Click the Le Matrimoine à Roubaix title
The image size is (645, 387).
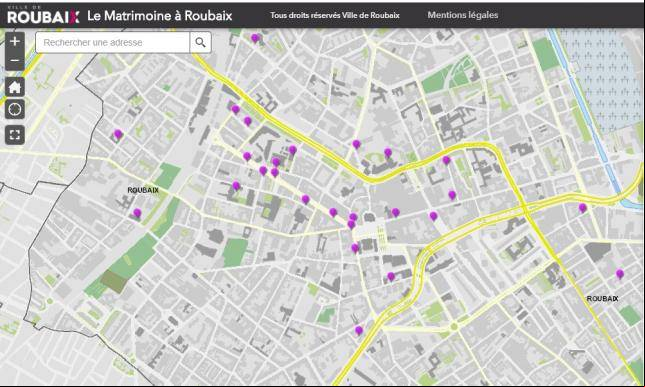coord(160,16)
